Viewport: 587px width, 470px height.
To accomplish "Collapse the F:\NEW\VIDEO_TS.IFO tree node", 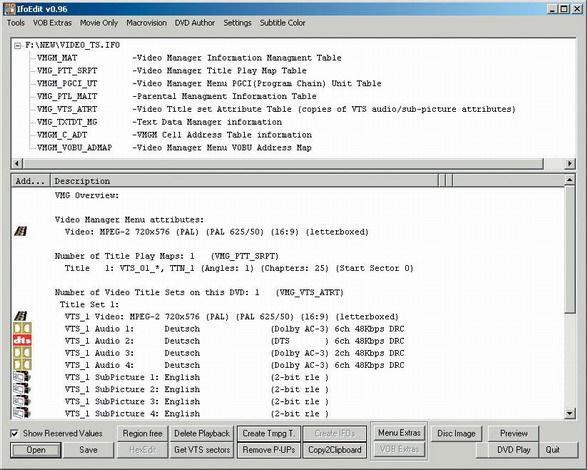I will [17, 46].
